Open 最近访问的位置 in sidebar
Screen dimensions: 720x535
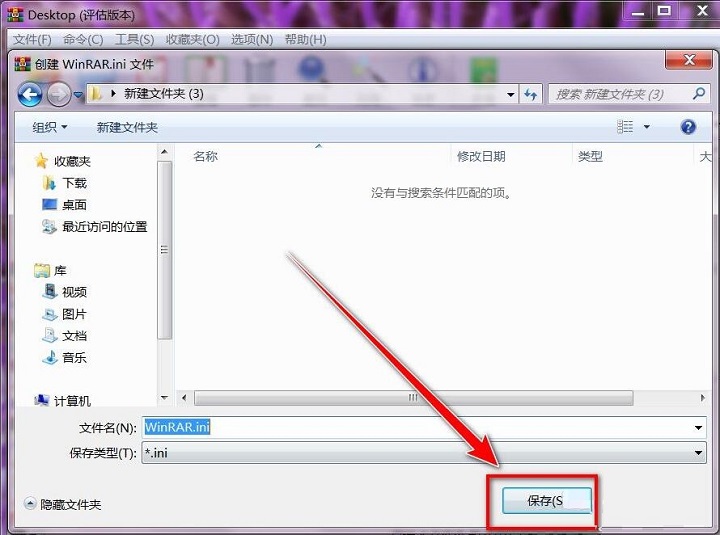coord(105,226)
